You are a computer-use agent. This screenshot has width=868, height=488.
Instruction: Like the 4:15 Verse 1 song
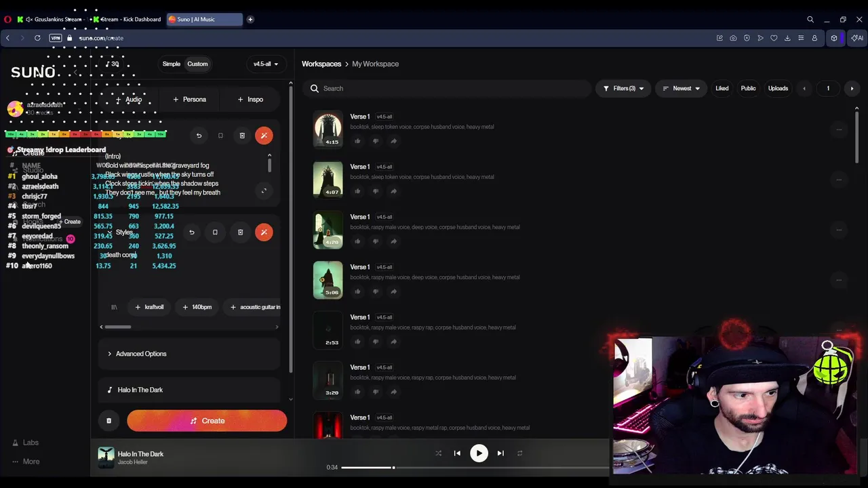click(x=357, y=141)
